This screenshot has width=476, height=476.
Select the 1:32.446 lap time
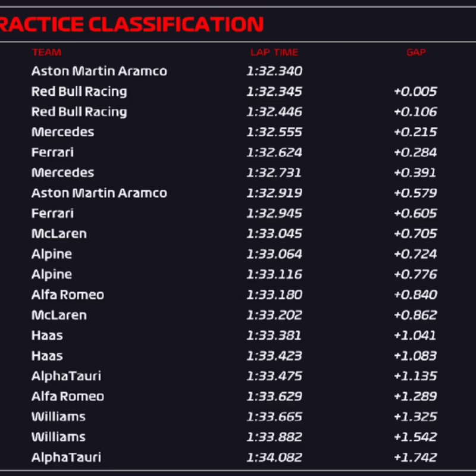(274, 112)
